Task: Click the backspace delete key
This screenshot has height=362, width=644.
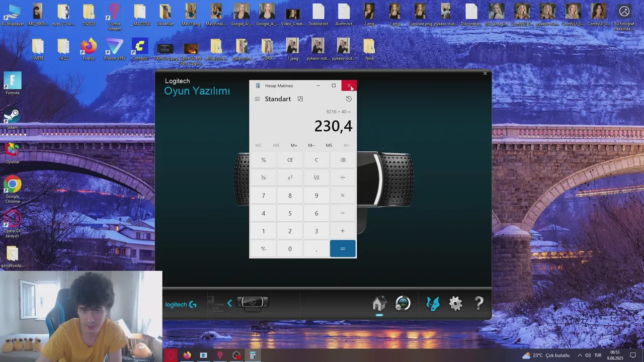Action: tap(343, 160)
